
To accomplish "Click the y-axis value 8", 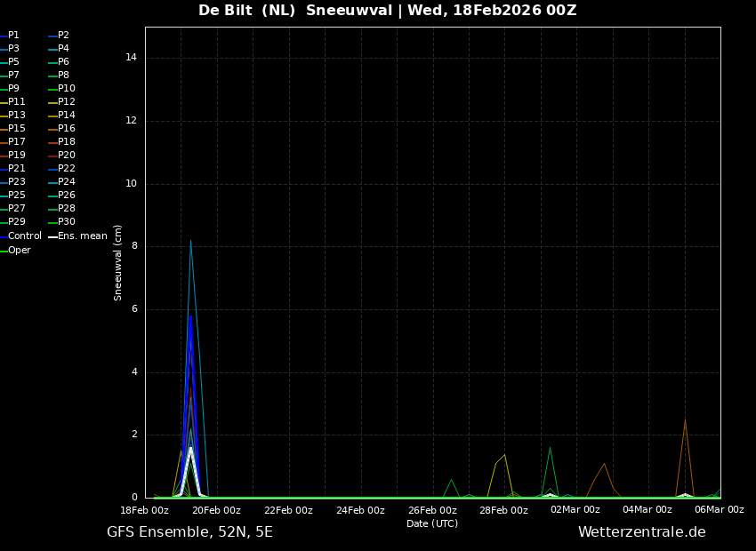I will (x=134, y=246).
